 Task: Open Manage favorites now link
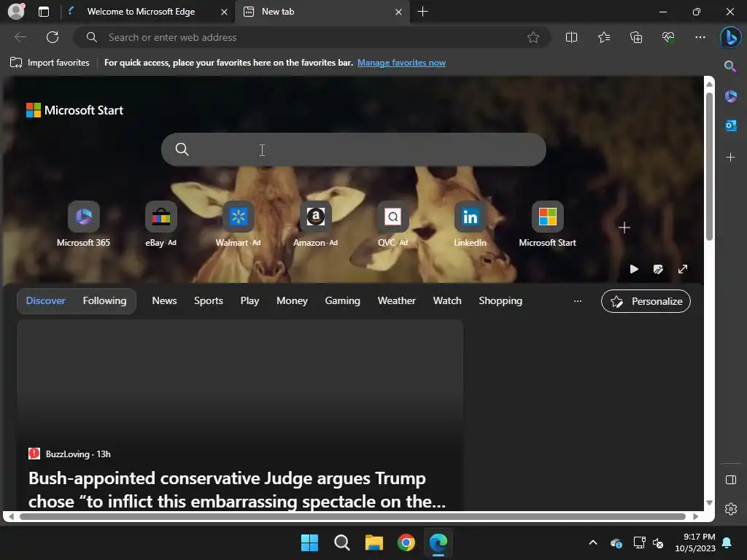click(x=401, y=63)
